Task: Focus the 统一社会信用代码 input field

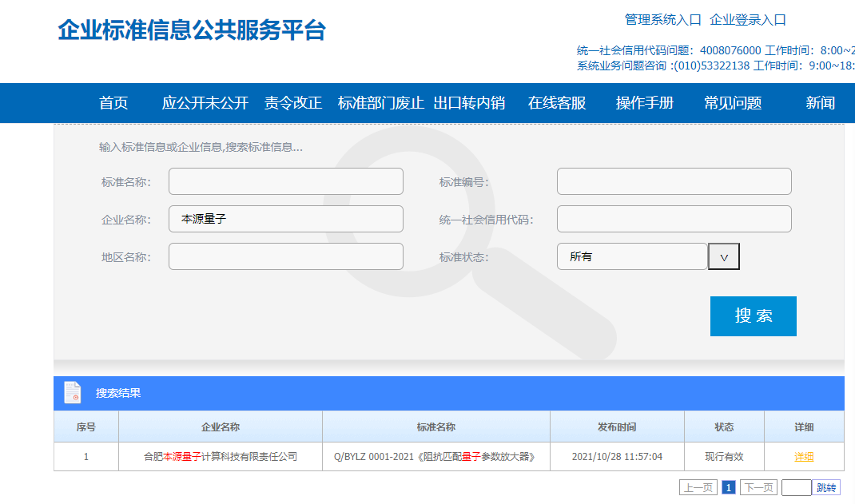Action: tap(674, 219)
